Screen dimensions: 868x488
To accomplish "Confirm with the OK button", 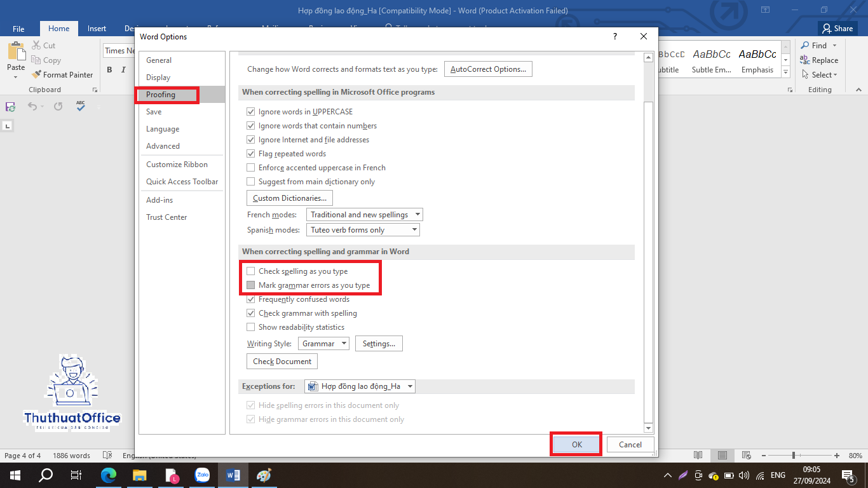I will tap(576, 445).
